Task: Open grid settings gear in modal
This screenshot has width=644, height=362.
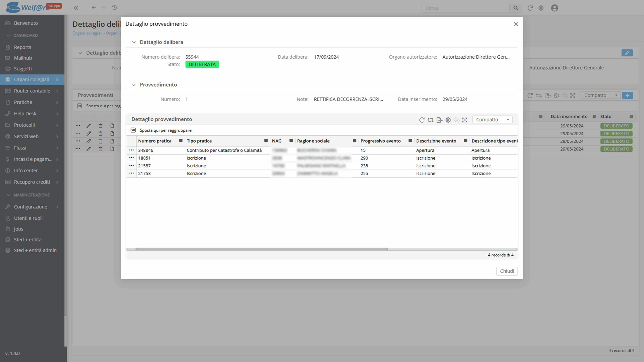Action: 448,120
